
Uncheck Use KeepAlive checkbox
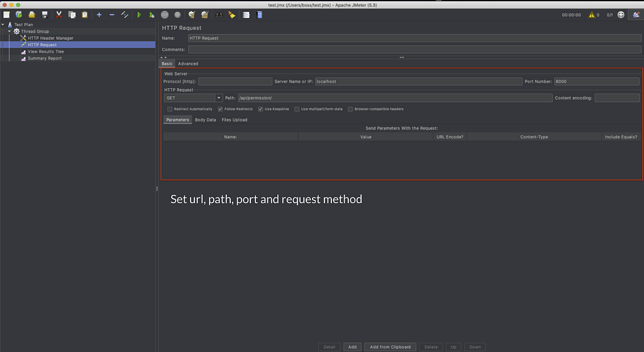pyautogui.click(x=260, y=109)
